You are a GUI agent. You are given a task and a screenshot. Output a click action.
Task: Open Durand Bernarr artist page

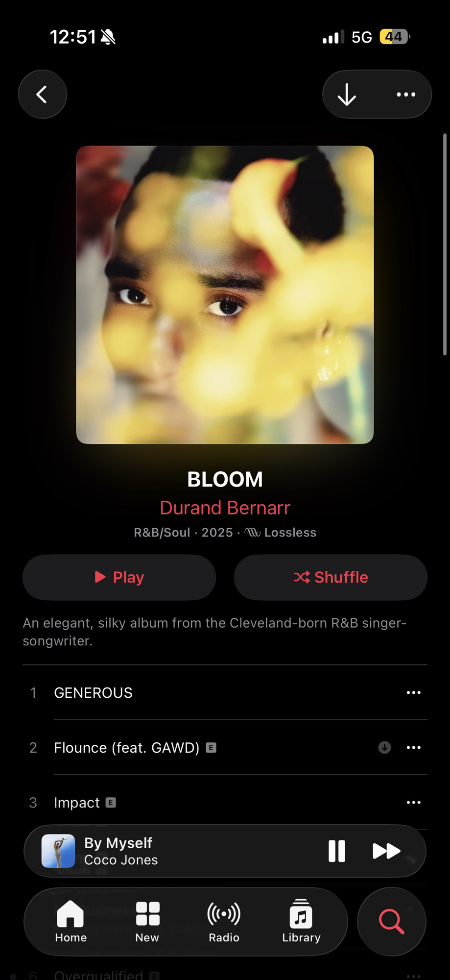click(x=225, y=508)
